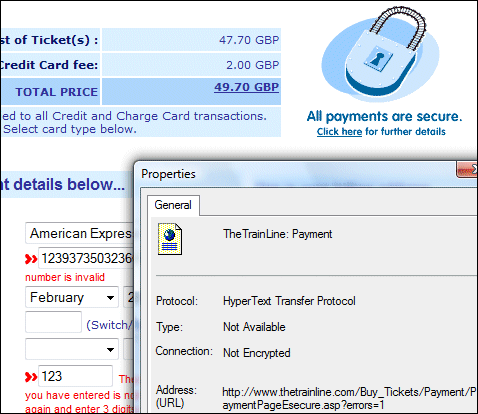Click 'TheTrainLine: Payment' page title text
Image resolution: width=478 pixels, height=414 pixels.
tap(277, 234)
